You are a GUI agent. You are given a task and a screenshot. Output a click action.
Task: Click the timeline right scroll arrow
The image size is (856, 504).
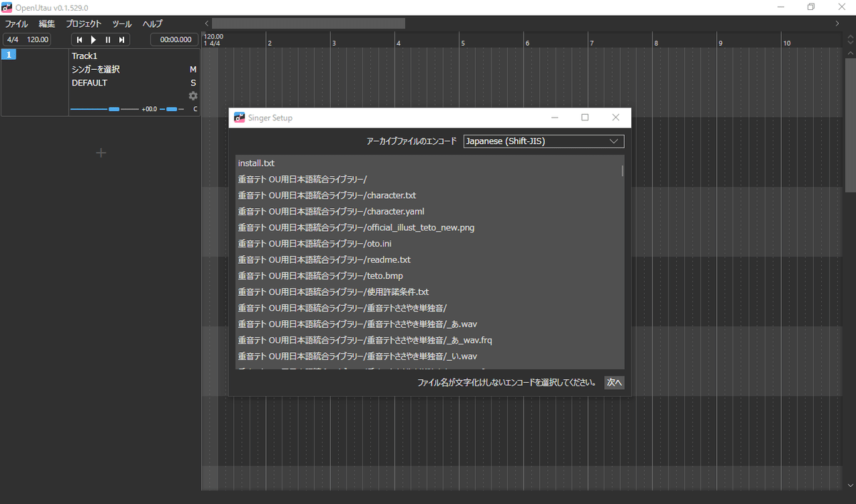click(837, 24)
